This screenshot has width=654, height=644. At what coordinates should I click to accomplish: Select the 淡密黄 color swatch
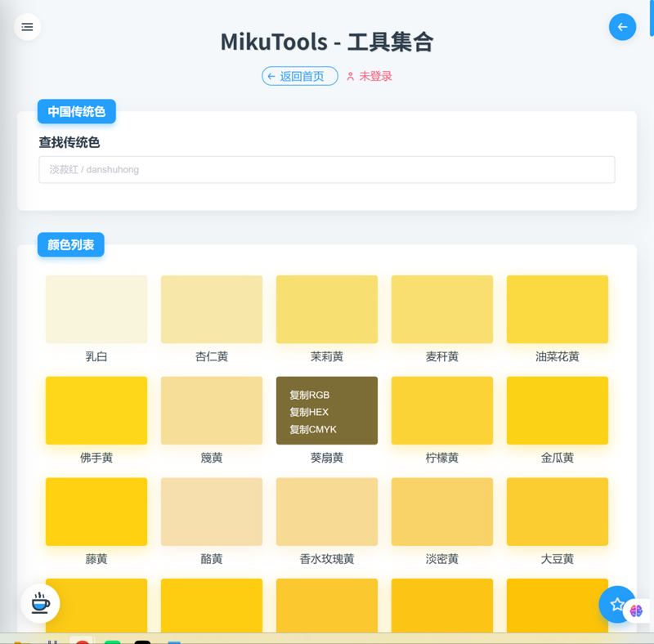click(442, 512)
